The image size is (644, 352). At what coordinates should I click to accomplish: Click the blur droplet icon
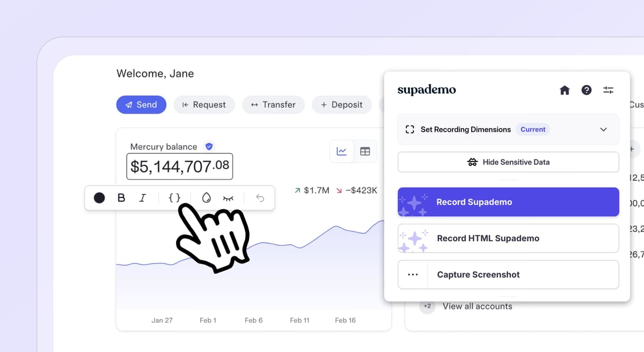[206, 198]
